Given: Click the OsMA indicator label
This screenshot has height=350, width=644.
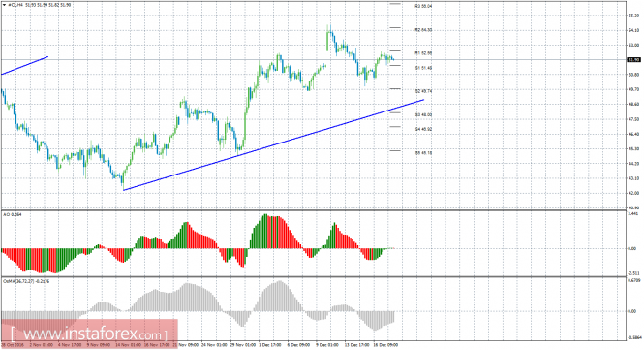Looking at the screenshot, I should [26, 281].
